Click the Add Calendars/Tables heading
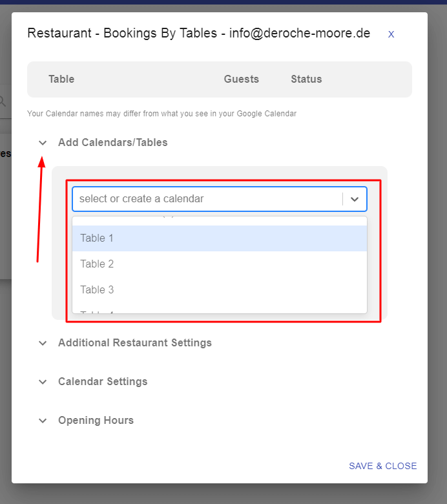This screenshot has width=447, height=504. click(113, 142)
